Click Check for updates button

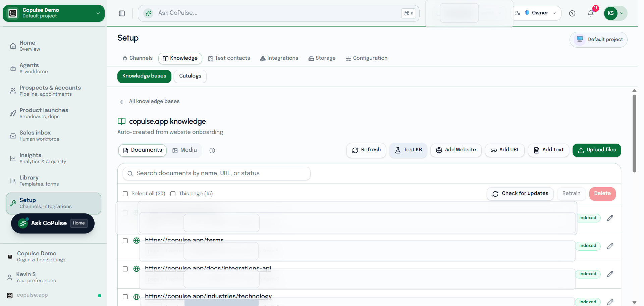[x=520, y=194]
